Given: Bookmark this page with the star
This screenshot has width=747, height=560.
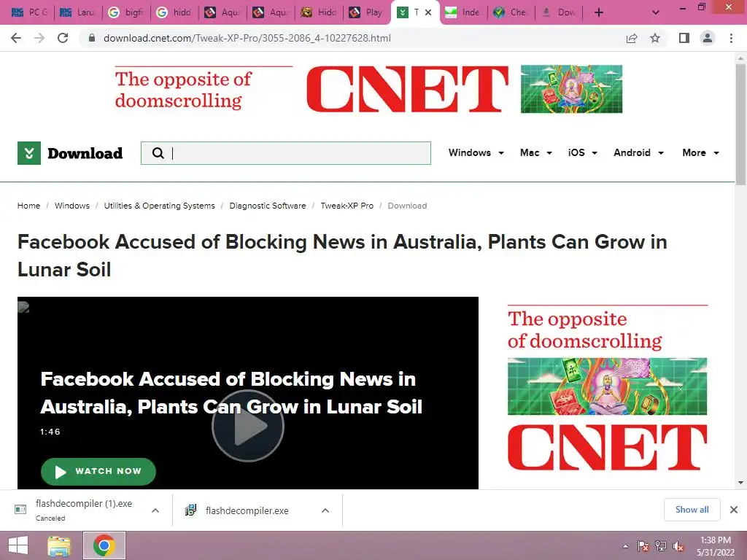Looking at the screenshot, I should pos(655,38).
